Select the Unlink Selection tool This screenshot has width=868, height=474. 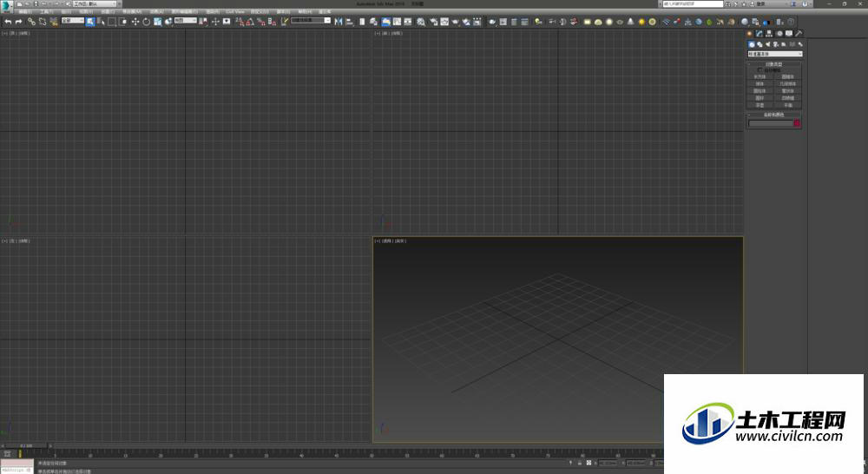coord(42,22)
